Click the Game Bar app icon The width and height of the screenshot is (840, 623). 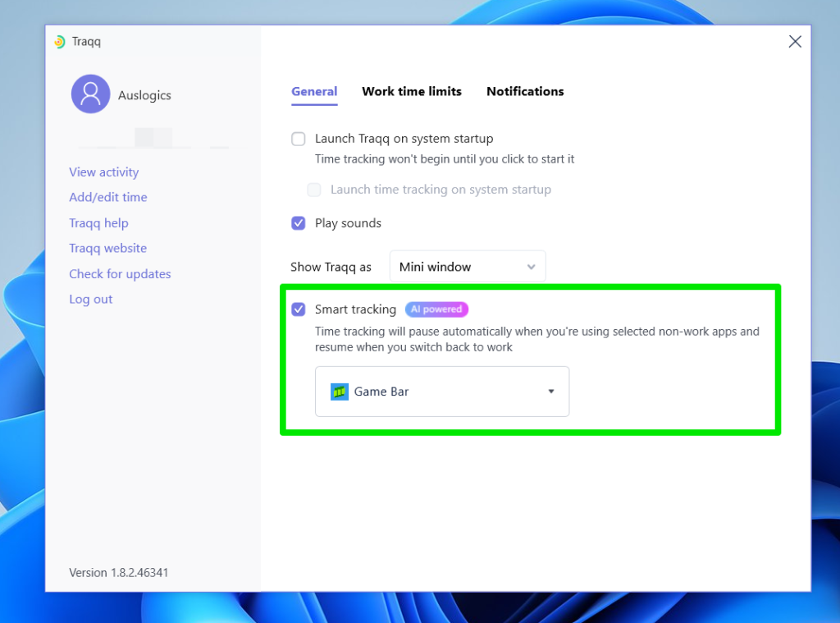click(x=340, y=392)
